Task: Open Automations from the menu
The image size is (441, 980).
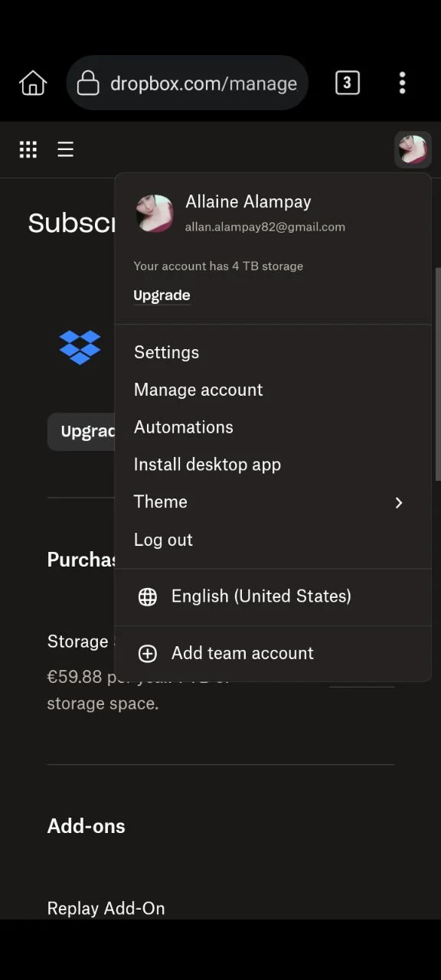Action: tap(184, 427)
